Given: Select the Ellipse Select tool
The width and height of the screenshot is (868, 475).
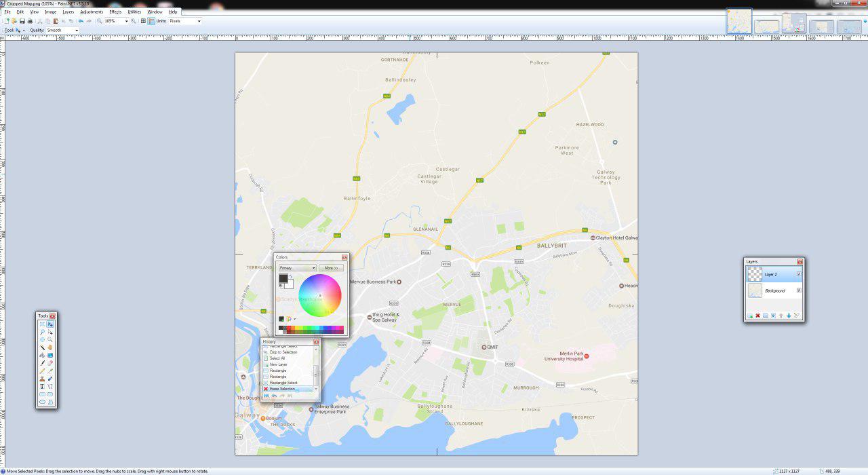Looking at the screenshot, I should (x=42, y=339).
